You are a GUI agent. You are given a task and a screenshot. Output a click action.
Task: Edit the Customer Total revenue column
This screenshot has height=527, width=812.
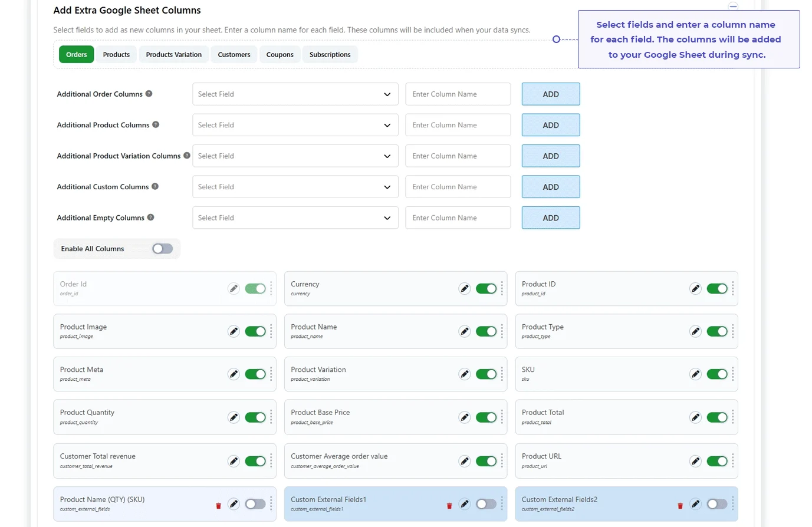pos(234,461)
